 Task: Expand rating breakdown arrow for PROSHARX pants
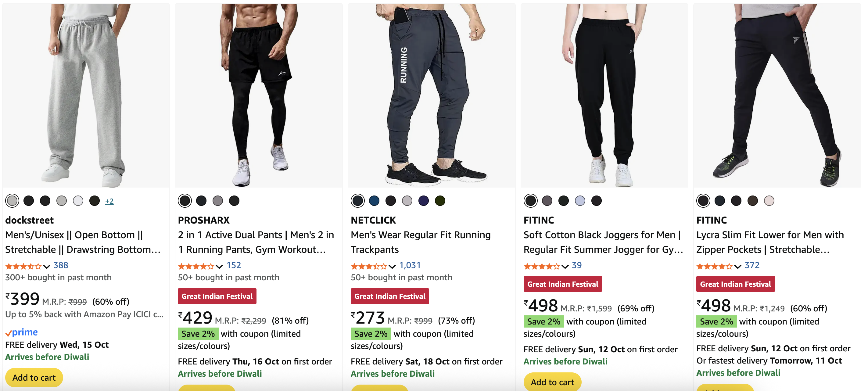pyautogui.click(x=219, y=266)
